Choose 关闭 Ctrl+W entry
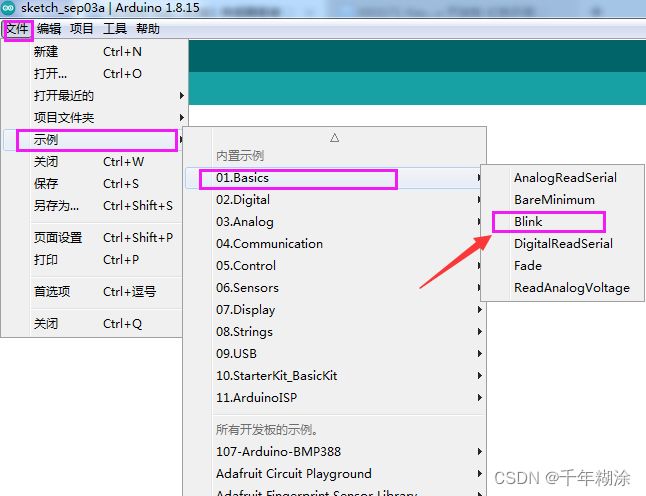This screenshot has height=496, width=646. click(x=93, y=162)
